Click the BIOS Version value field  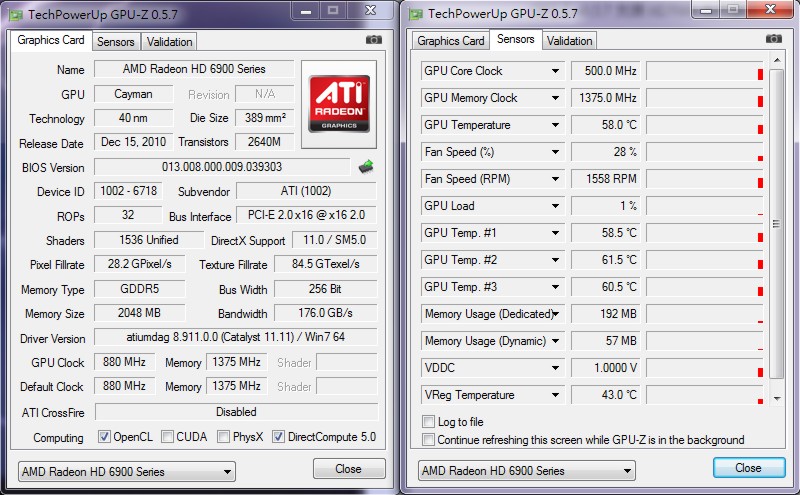222,167
